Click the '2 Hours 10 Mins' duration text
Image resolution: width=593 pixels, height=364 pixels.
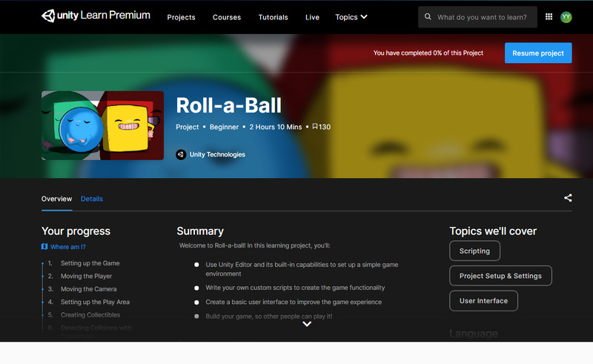click(x=275, y=127)
